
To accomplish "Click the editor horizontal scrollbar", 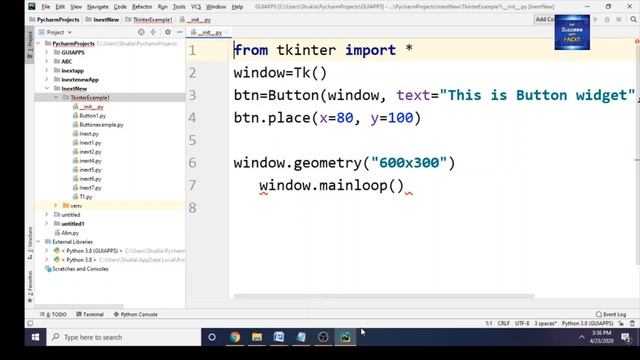I will pos(384,296).
